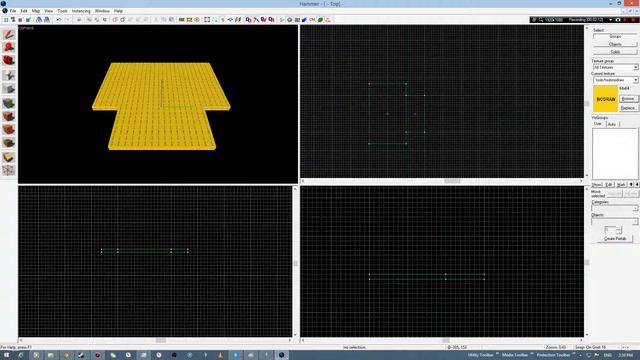
Task: Click the Browse texture button
Action: [628, 99]
